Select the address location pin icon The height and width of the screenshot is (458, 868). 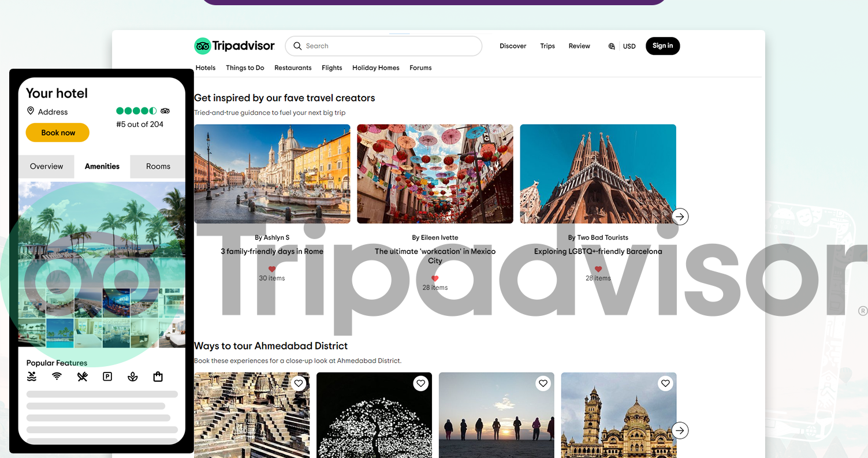click(x=31, y=111)
